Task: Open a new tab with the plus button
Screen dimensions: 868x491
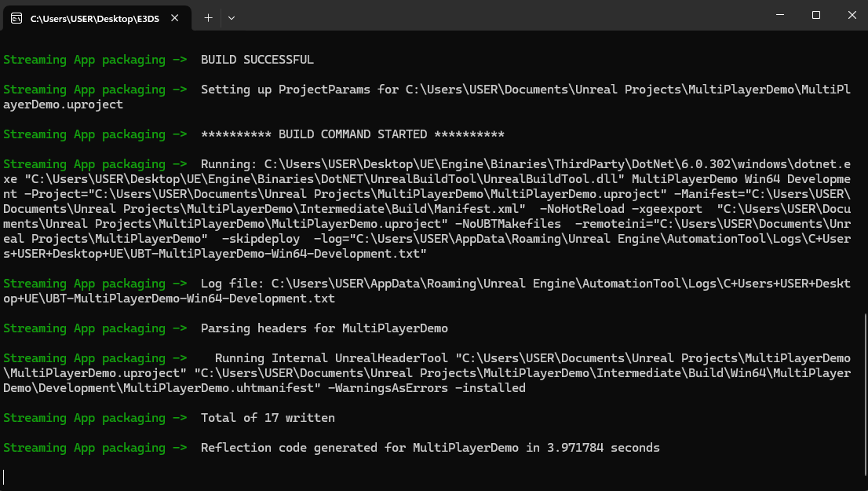Action: pyautogui.click(x=208, y=17)
